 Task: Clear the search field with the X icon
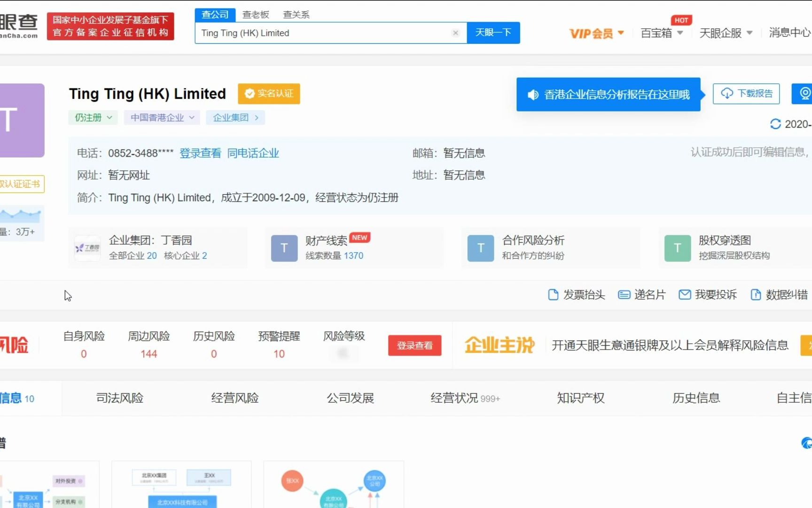455,33
